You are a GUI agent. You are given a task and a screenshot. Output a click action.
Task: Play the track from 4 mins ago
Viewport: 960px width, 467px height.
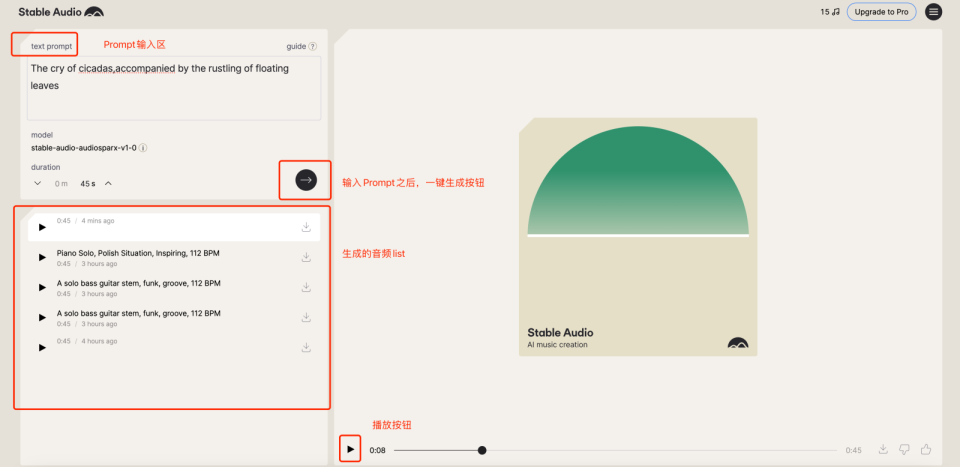tap(42, 227)
